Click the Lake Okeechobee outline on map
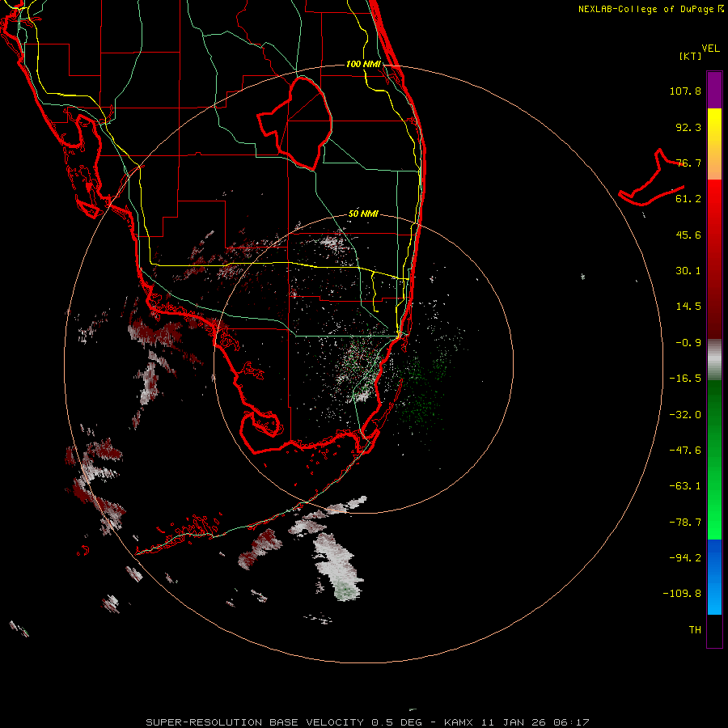The width and height of the screenshot is (728, 728). tap(295, 124)
